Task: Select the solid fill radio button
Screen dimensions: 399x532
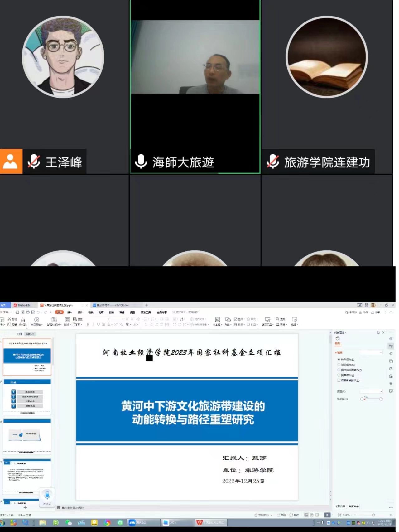Action: (339, 360)
